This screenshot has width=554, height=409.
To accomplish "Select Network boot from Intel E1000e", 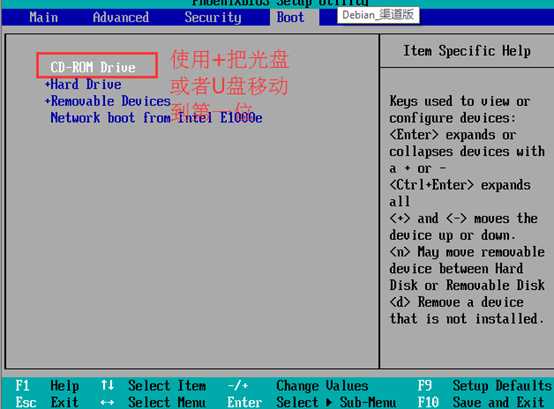I will click(x=157, y=118).
